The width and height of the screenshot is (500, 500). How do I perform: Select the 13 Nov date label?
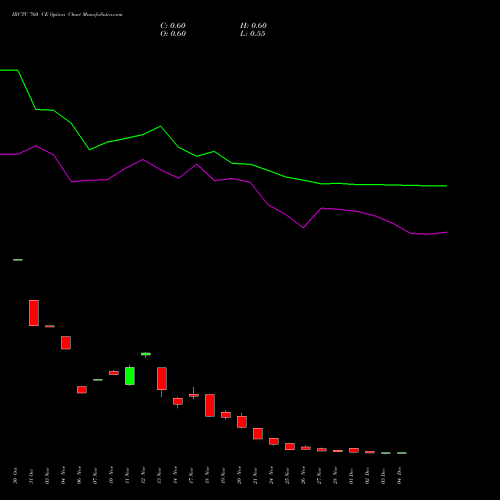pyautogui.click(x=159, y=476)
